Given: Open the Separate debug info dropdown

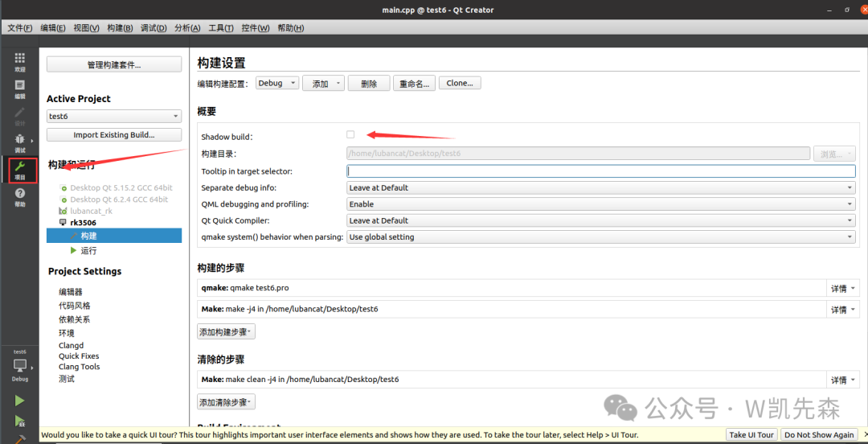Looking at the screenshot, I should tap(600, 188).
